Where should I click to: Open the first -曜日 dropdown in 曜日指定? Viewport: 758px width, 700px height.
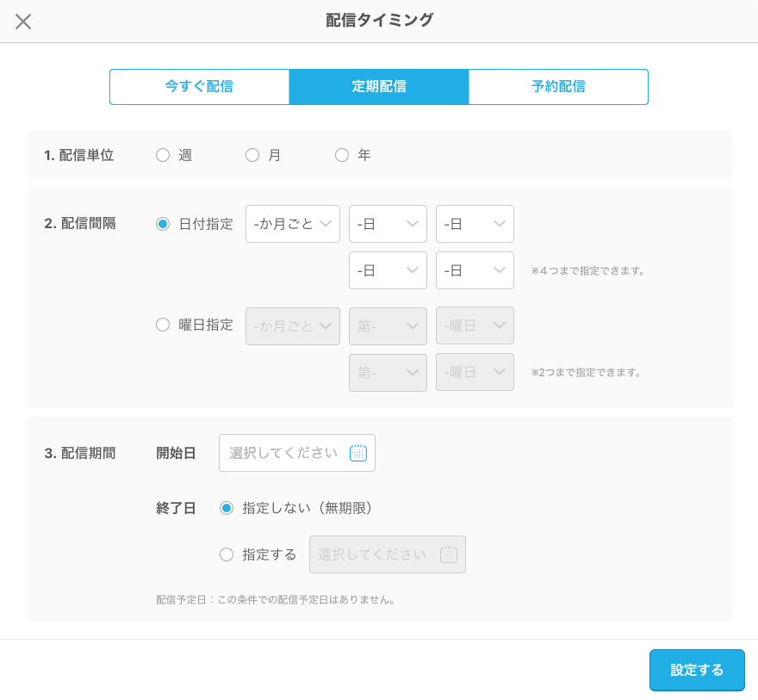click(x=475, y=326)
